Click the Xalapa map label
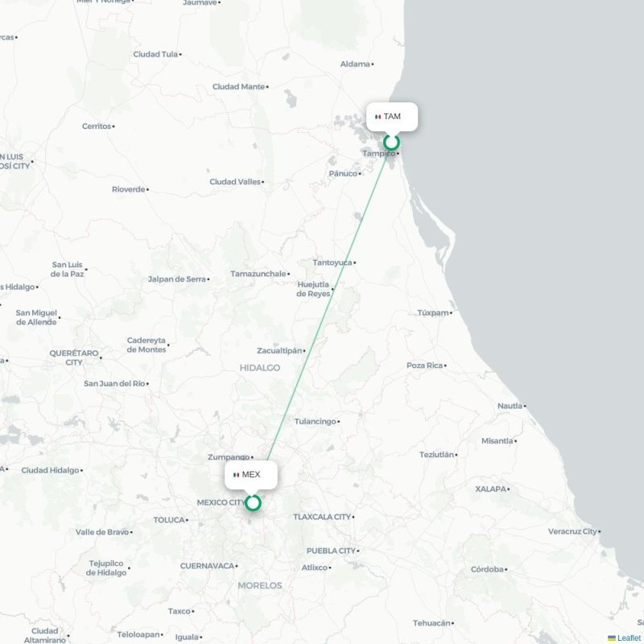This screenshot has width=644, height=644. click(x=490, y=489)
